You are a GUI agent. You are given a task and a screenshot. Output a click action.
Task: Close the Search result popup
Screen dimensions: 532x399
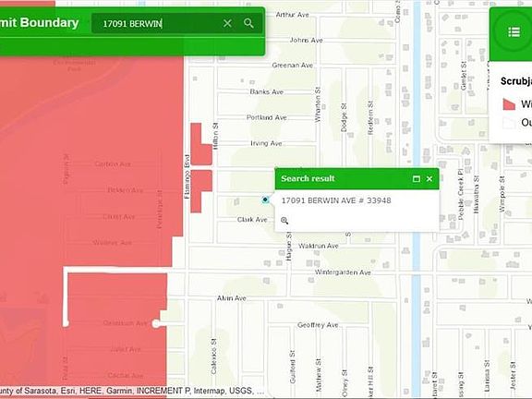click(x=429, y=179)
